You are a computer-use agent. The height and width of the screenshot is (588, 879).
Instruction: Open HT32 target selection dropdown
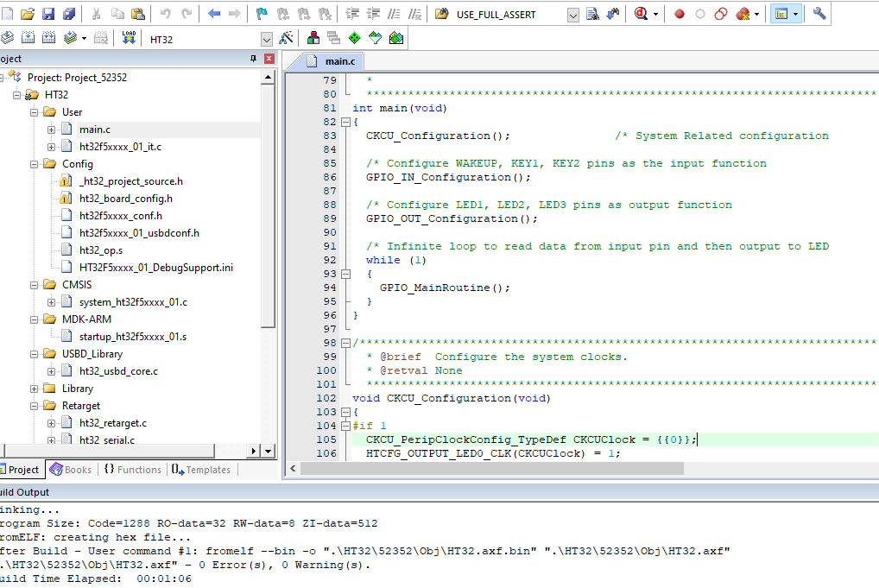(267, 39)
